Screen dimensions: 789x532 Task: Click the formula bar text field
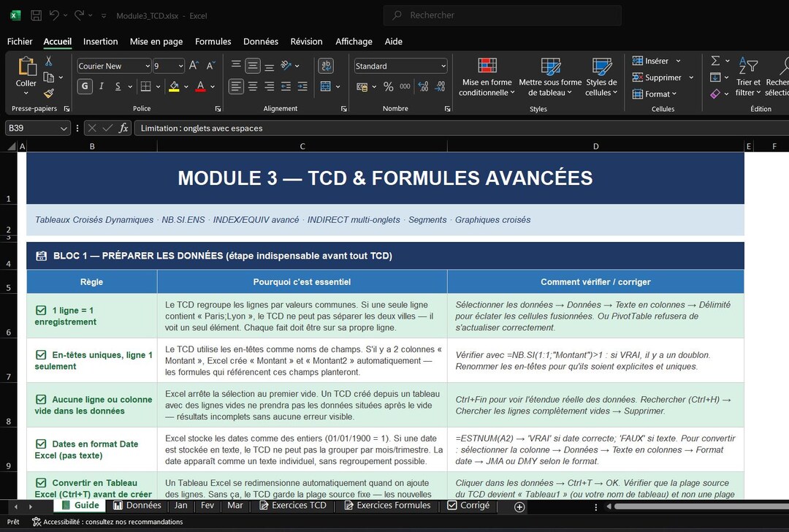coord(462,129)
